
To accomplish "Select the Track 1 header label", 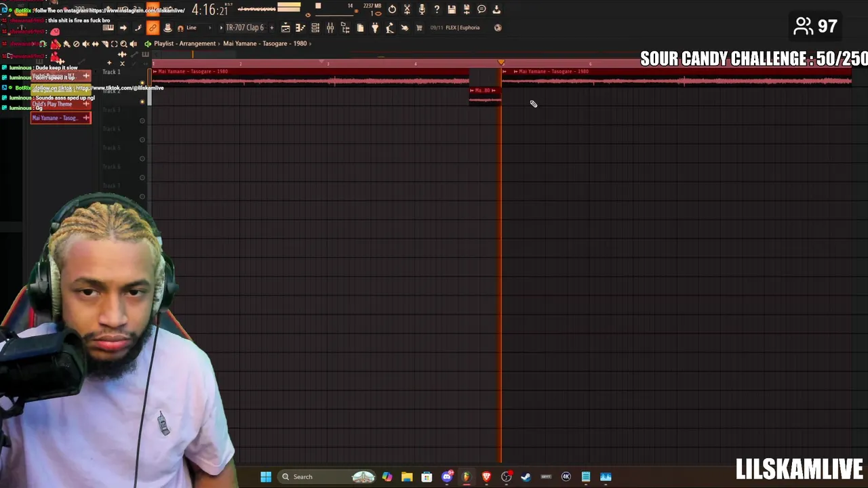I will point(111,72).
